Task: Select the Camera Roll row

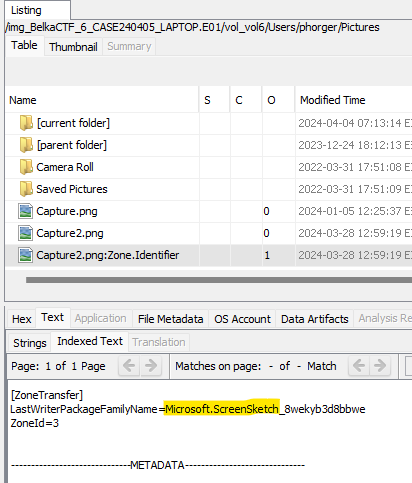Action: pyautogui.click(x=209, y=167)
